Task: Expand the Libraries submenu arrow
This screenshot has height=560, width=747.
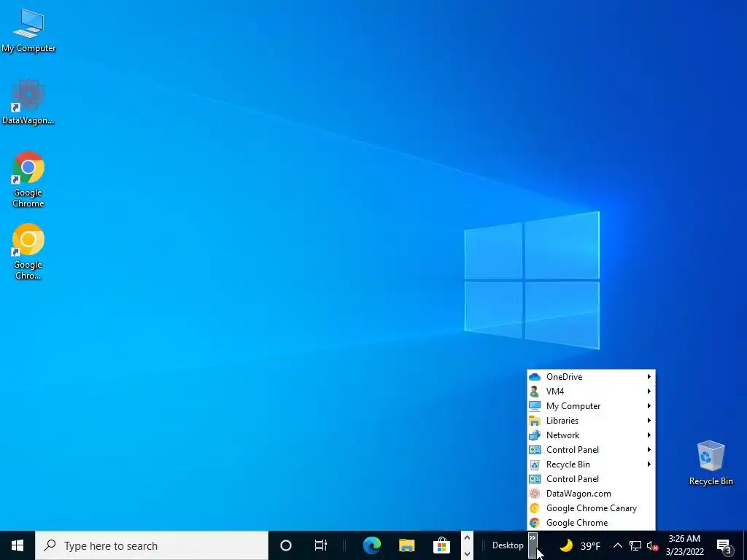Action: pyautogui.click(x=649, y=421)
